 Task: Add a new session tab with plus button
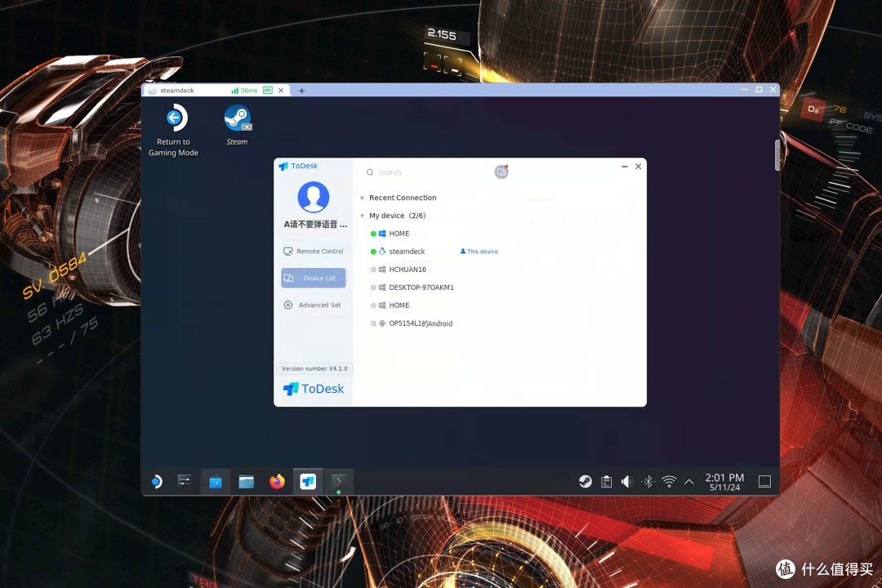301,91
